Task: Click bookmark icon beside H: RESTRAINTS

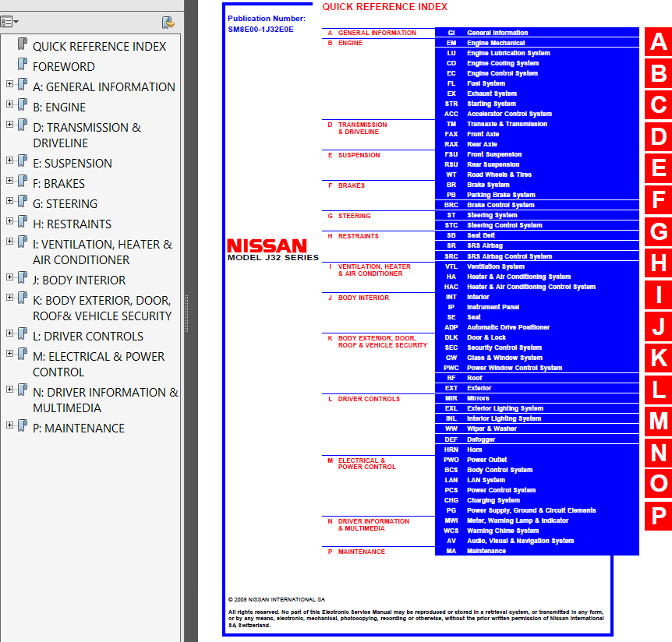Action: pyautogui.click(x=23, y=222)
